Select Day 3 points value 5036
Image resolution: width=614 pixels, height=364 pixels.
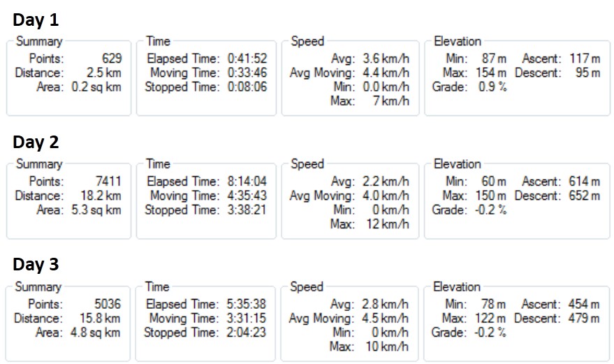(108, 304)
